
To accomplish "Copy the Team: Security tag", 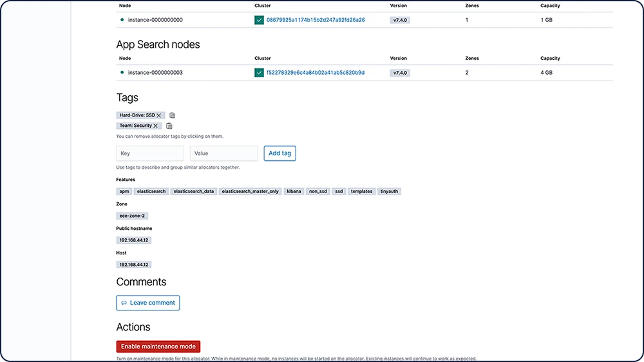I will click(x=169, y=126).
